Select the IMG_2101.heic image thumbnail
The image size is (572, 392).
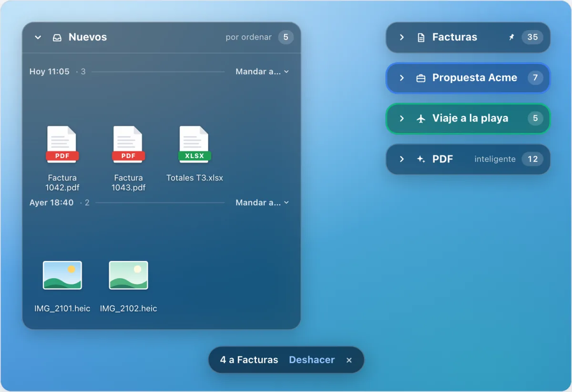pyautogui.click(x=62, y=275)
